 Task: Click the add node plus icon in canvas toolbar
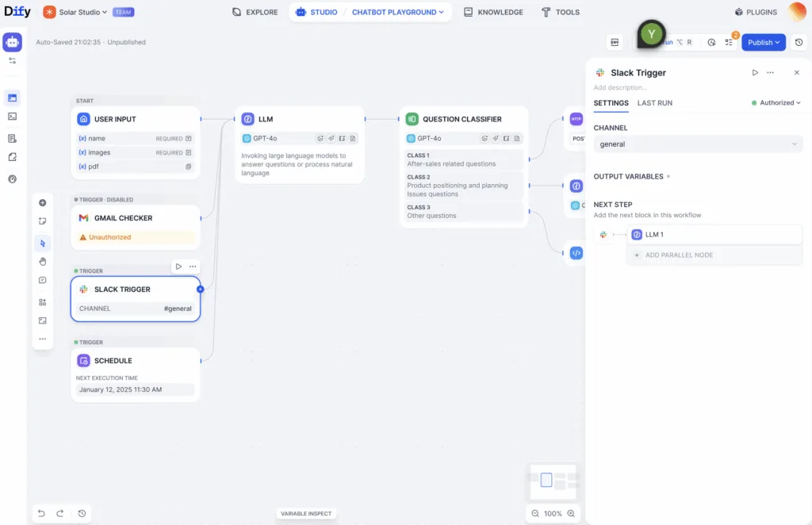coord(43,203)
